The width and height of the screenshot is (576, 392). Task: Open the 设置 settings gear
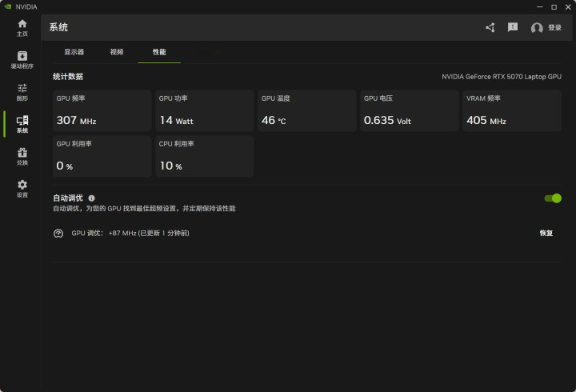pyautogui.click(x=22, y=189)
